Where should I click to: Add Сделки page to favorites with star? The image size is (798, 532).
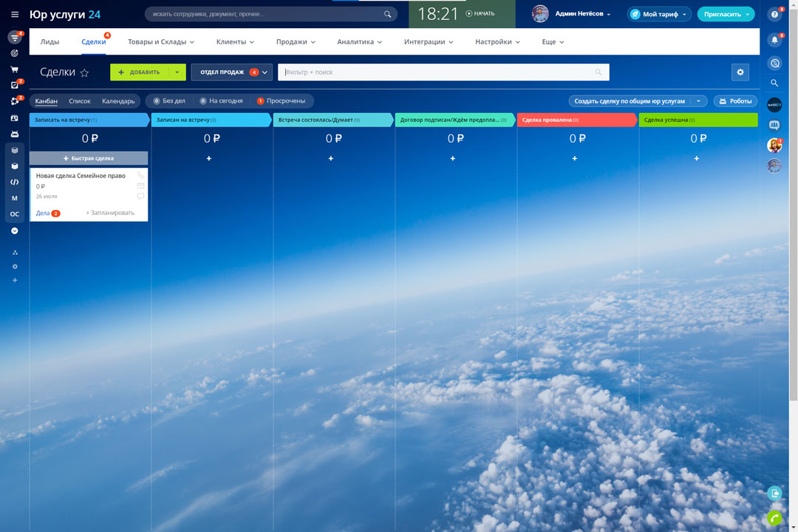tap(84, 73)
